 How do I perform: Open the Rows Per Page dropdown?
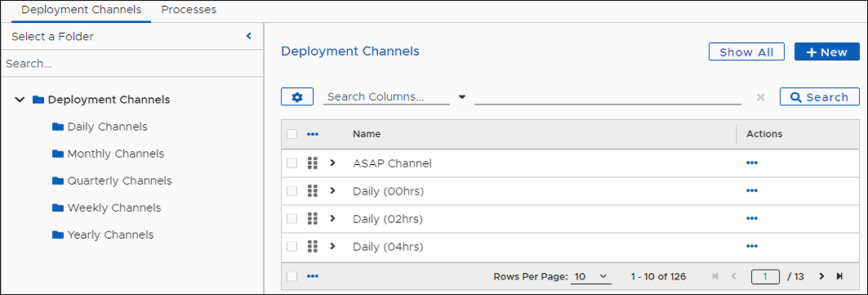590,276
